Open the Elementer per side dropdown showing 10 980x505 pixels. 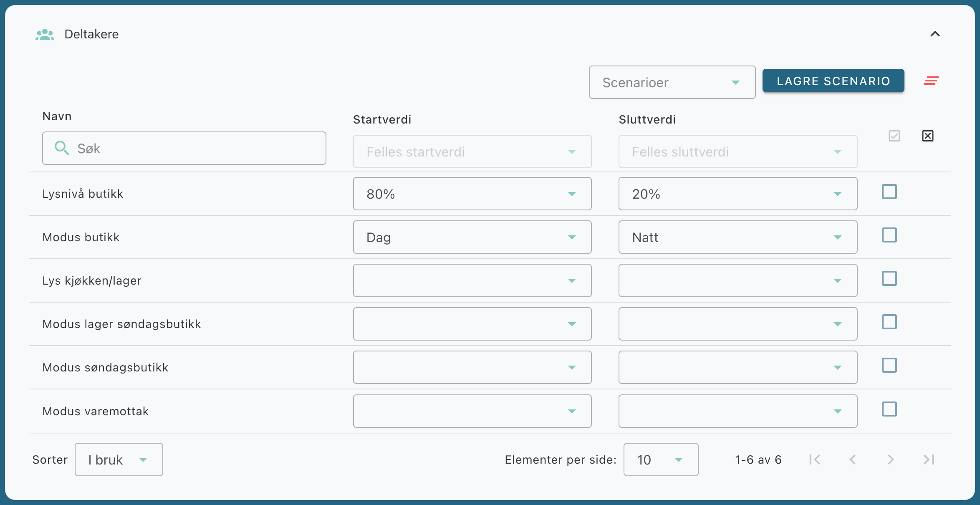click(661, 460)
